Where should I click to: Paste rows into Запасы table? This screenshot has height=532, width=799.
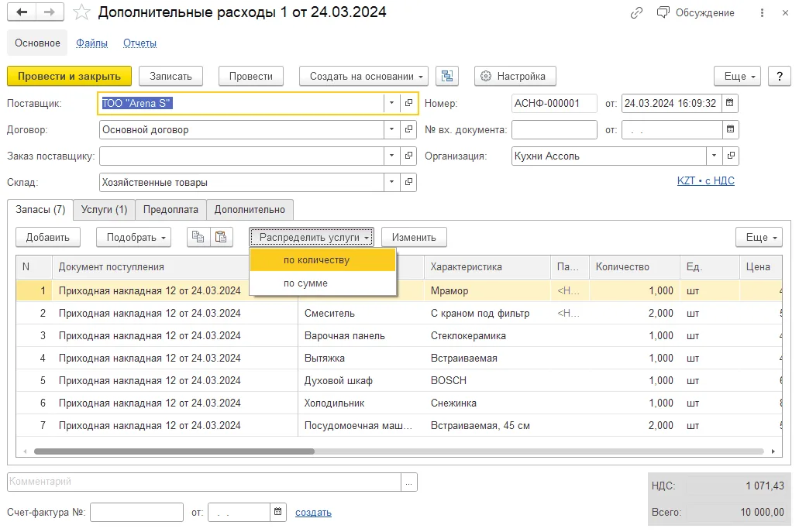point(221,237)
